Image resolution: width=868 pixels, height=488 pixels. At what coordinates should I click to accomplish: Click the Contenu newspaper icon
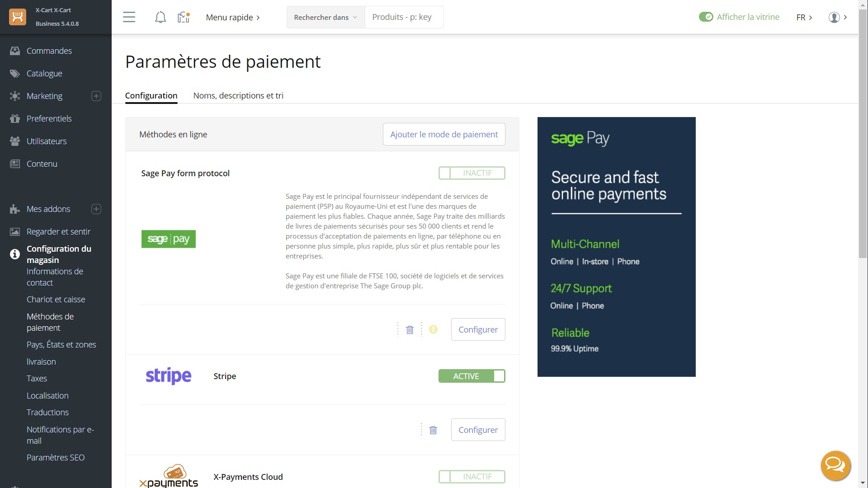tap(15, 164)
